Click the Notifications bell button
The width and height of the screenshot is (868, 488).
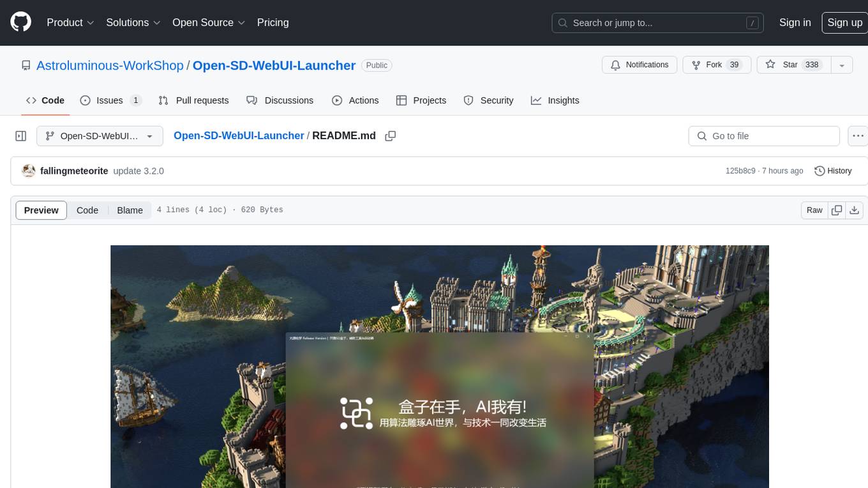pos(640,65)
